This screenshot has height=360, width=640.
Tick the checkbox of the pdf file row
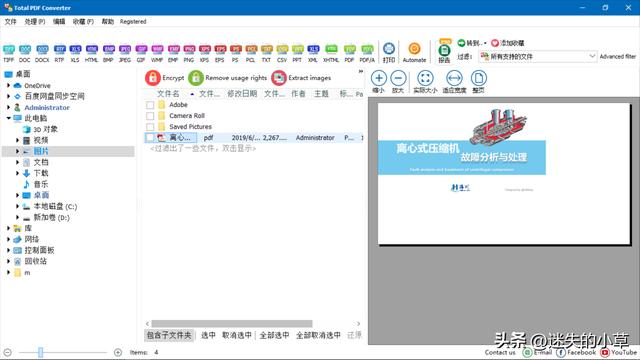click(x=150, y=138)
